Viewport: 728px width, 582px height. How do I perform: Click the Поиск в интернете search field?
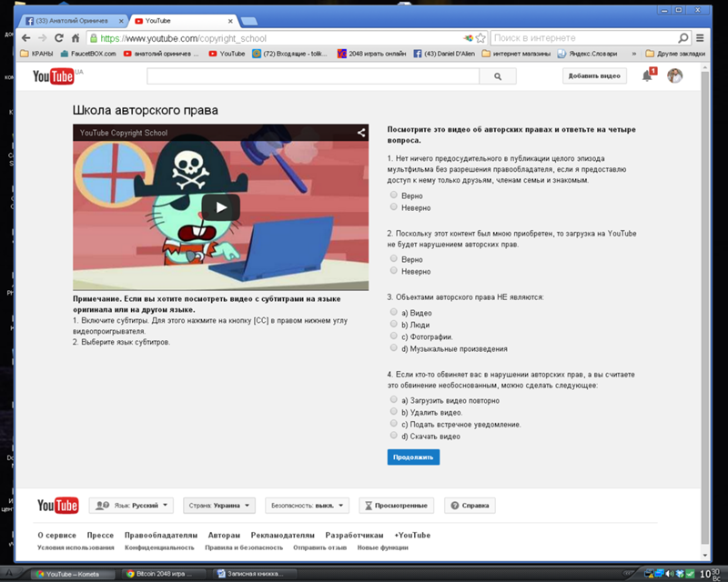tap(584, 38)
